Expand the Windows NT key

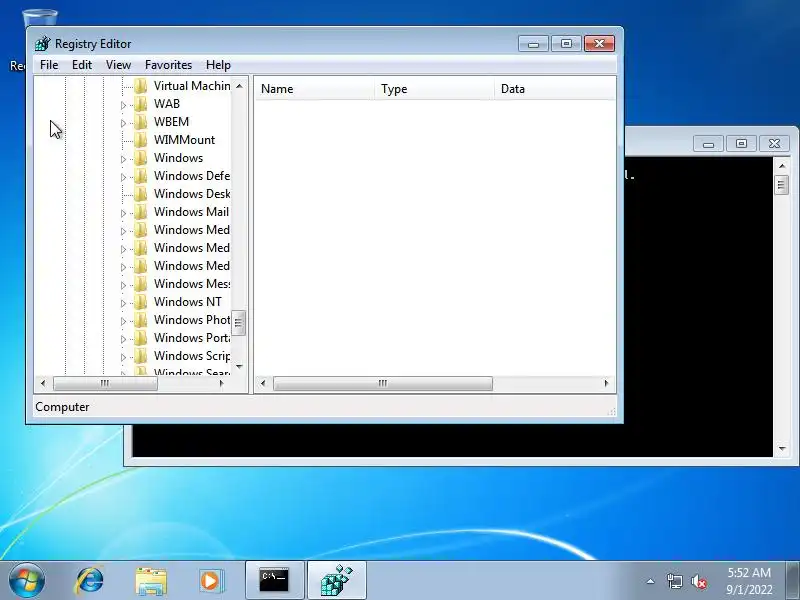[x=123, y=303]
